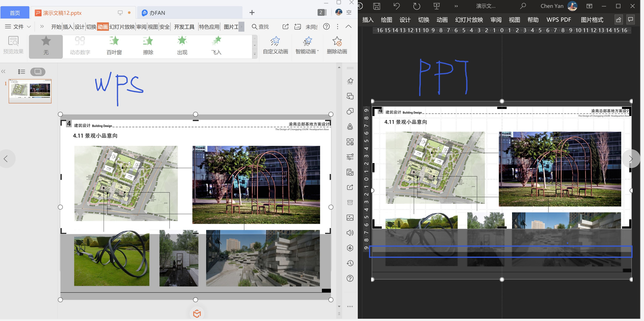Open WPS PDF tab in PowerPoint

tap(559, 20)
